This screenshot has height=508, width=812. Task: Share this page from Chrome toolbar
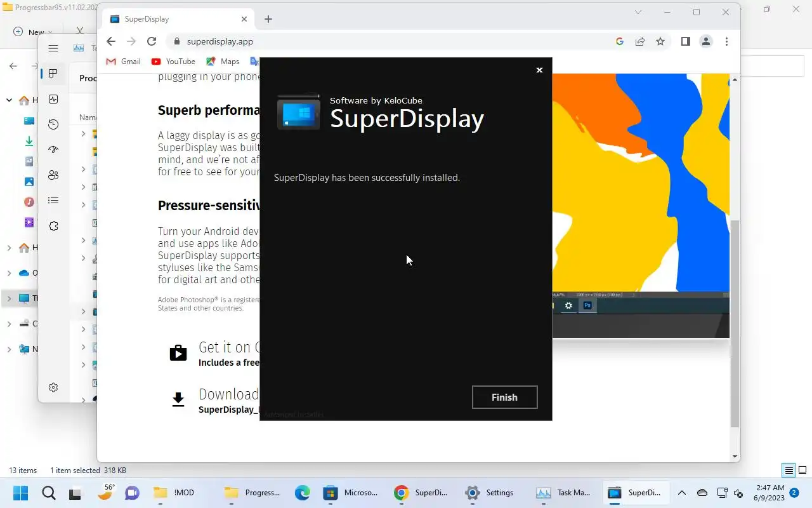point(640,41)
